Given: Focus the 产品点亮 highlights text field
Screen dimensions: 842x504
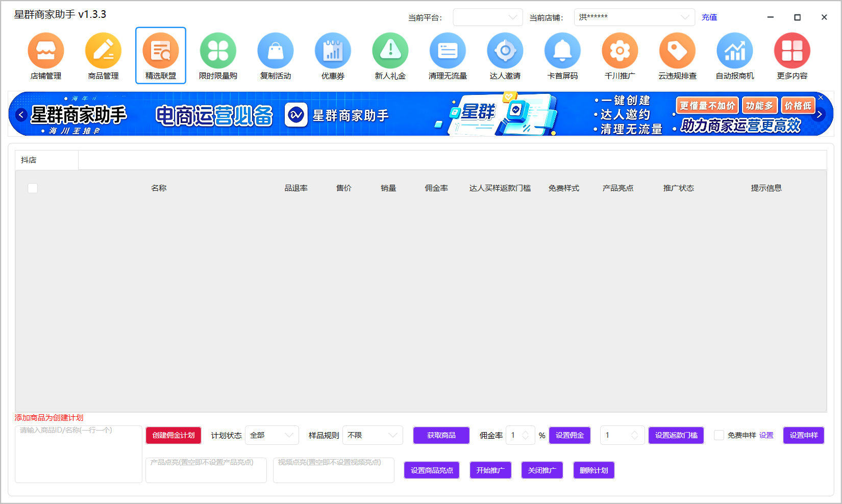Looking at the screenshot, I should 206,470.
